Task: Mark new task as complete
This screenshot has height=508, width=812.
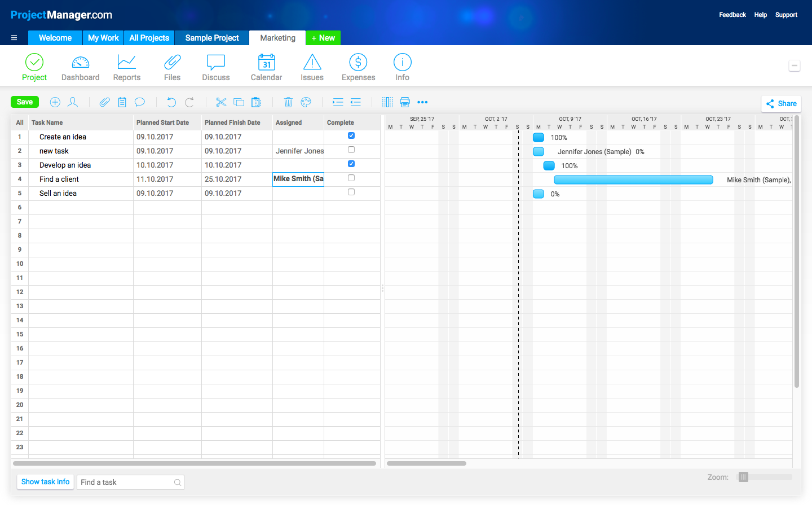Action: 351,150
